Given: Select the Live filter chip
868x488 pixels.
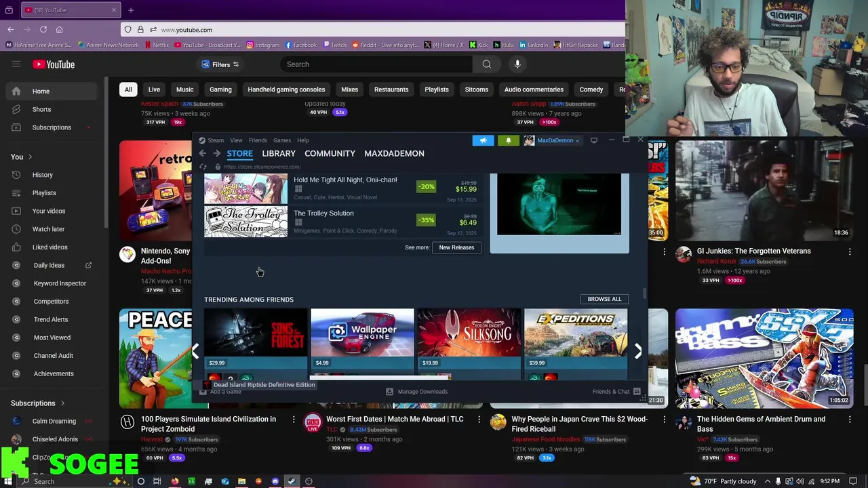Looking at the screenshot, I should click(154, 89).
